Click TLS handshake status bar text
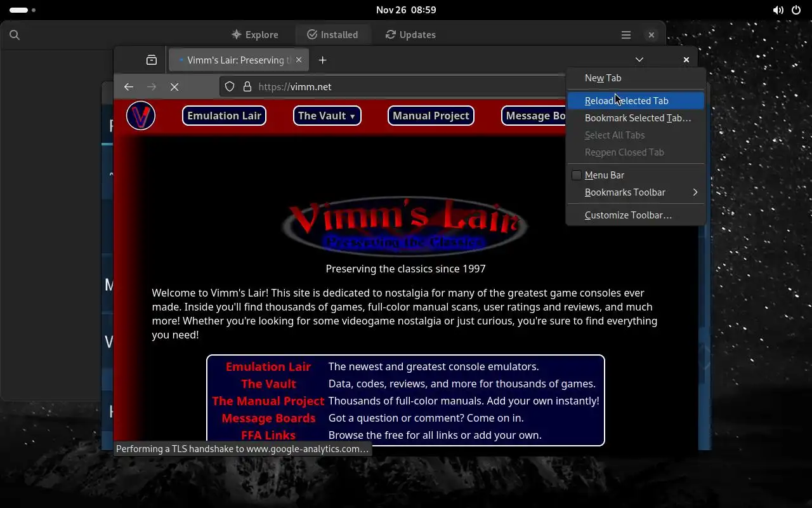 [x=242, y=449]
